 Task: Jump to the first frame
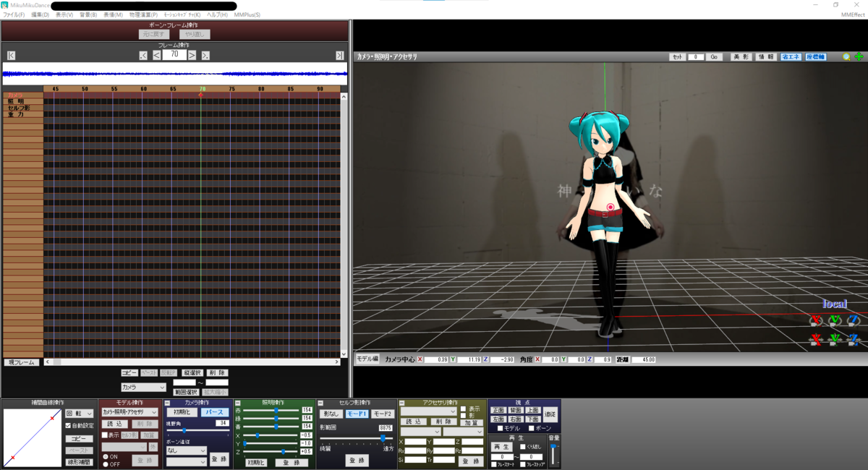[11, 56]
